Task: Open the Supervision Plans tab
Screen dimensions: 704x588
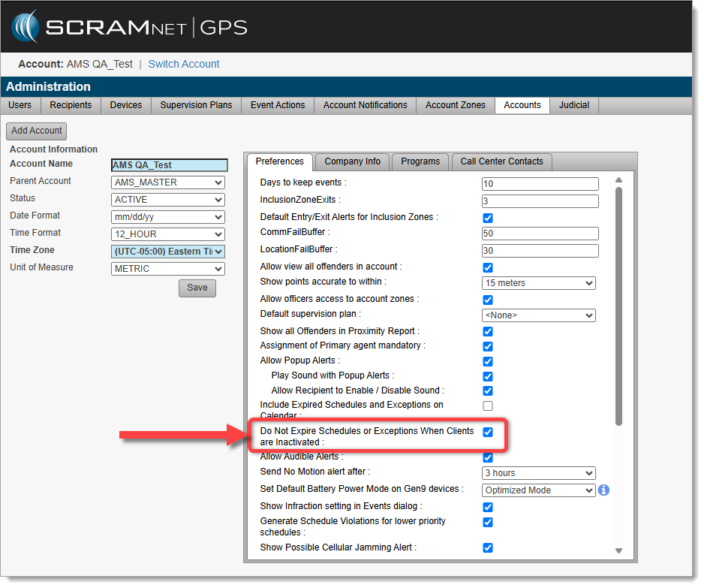Action: tap(196, 105)
